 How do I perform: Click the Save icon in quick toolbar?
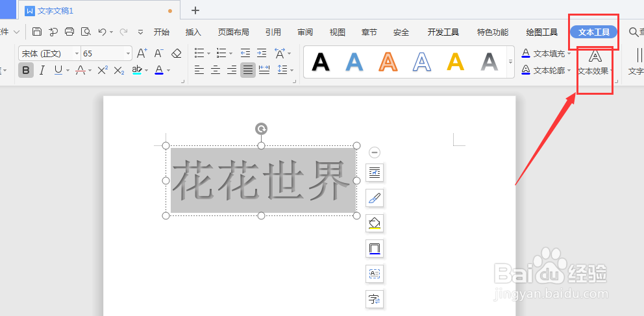point(37,32)
